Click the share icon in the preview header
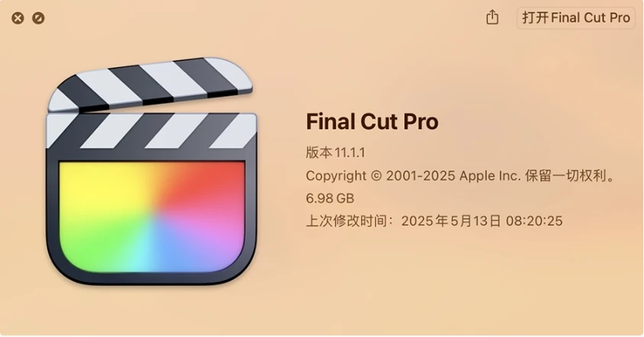644x337 pixels. [492, 18]
